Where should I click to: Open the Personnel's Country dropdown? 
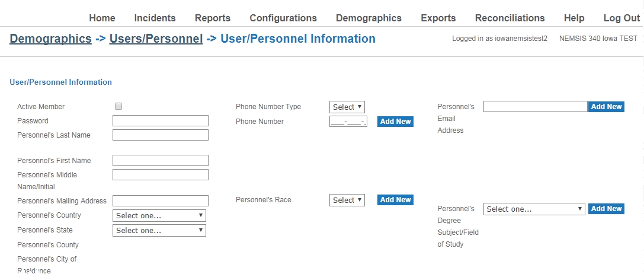[x=159, y=215]
